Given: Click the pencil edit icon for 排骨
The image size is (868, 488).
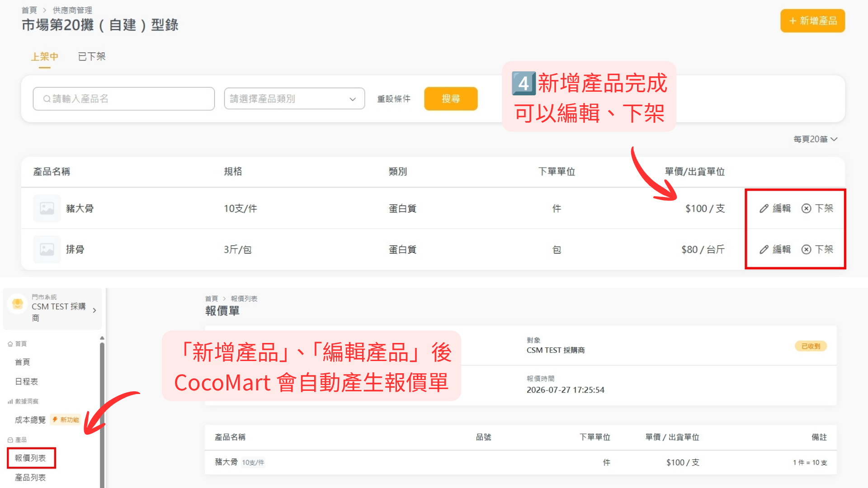Looking at the screenshot, I should (764, 249).
